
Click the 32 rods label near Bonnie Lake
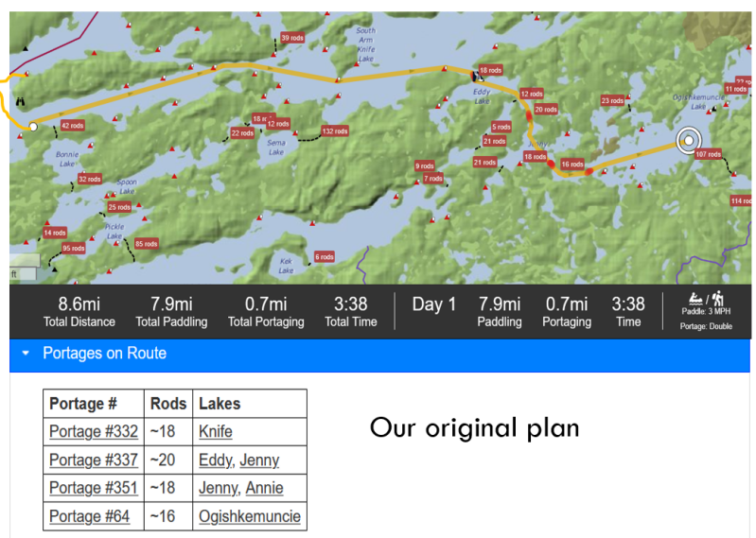click(90, 179)
